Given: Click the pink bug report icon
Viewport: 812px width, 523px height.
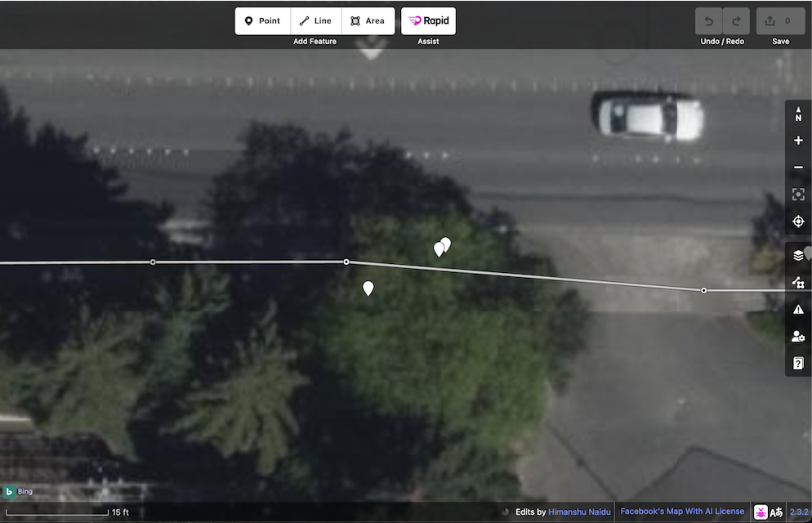Looking at the screenshot, I should click(x=761, y=512).
